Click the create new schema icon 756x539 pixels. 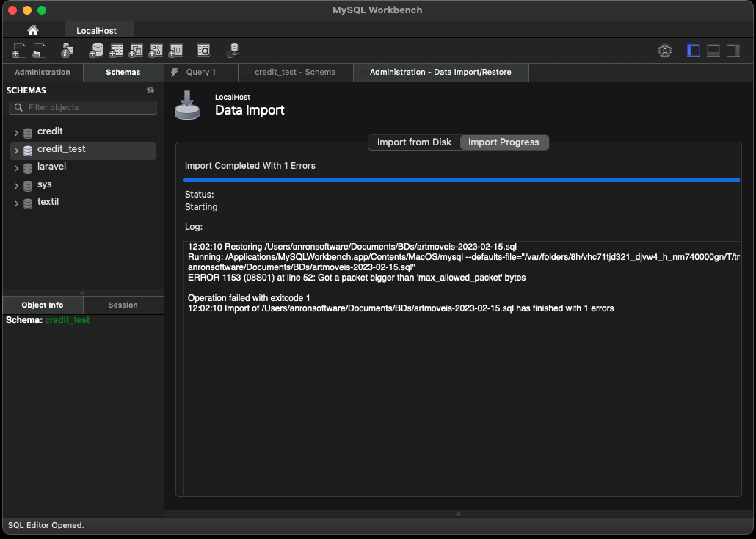[x=96, y=51]
